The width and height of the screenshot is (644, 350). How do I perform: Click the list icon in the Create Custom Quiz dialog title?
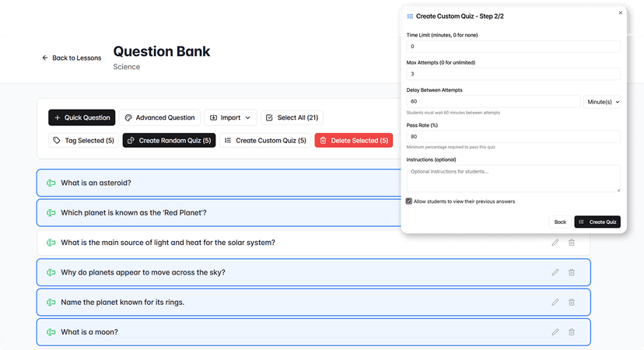pos(410,16)
